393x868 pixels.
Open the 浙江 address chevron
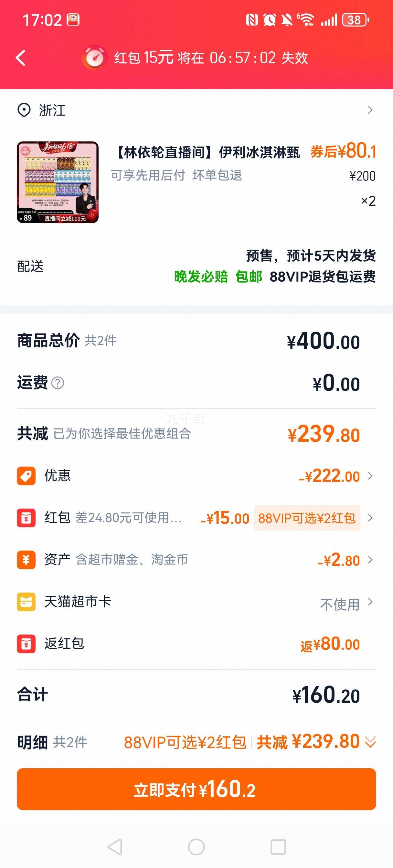click(370, 110)
